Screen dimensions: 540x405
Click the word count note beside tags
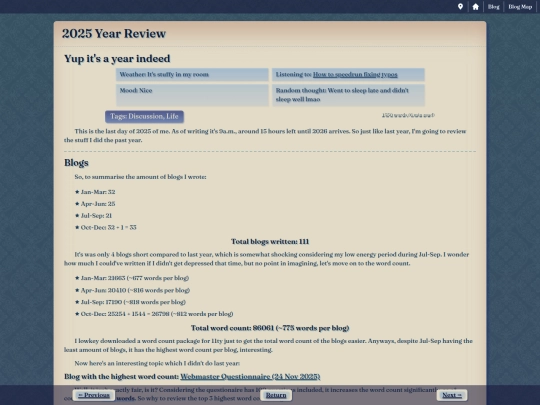point(408,115)
